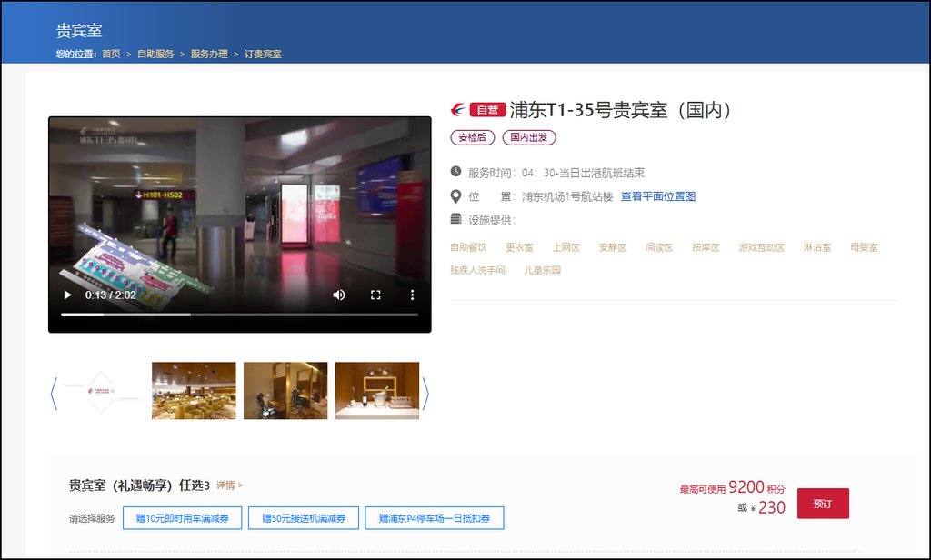Viewport: 931px width, 560px height.
Task: Click the 自助餐饮 facility label
Action: click(468, 247)
